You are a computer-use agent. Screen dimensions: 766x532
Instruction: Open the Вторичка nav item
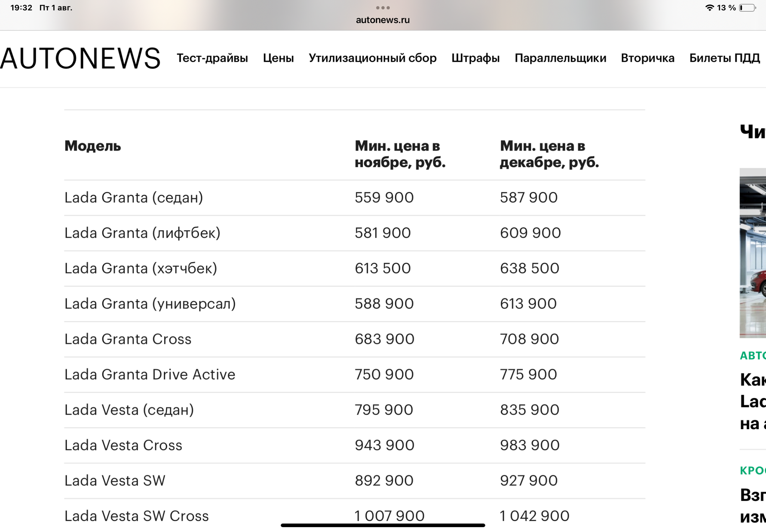click(647, 58)
